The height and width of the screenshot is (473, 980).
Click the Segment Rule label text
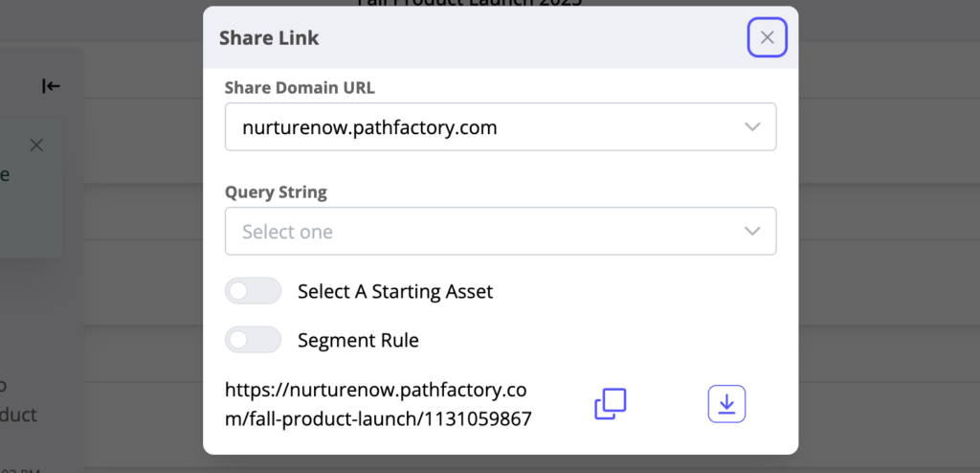pyautogui.click(x=358, y=340)
